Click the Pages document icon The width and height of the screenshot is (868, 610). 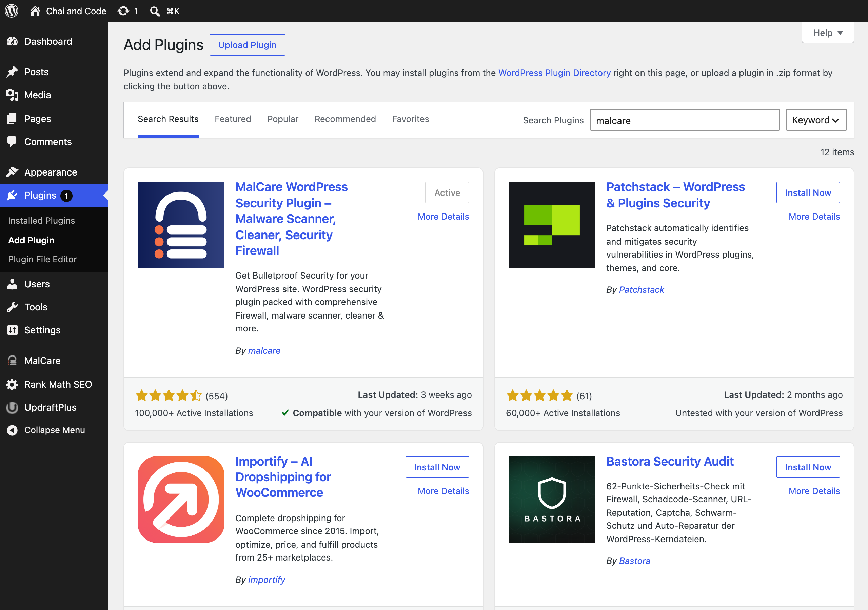coord(13,118)
